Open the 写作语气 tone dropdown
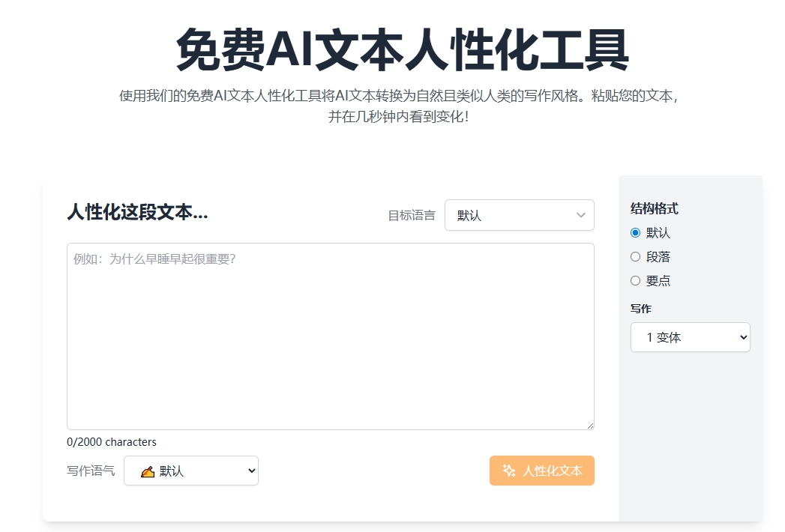The width and height of the screenshot is (785, 532). pos(191,471)
